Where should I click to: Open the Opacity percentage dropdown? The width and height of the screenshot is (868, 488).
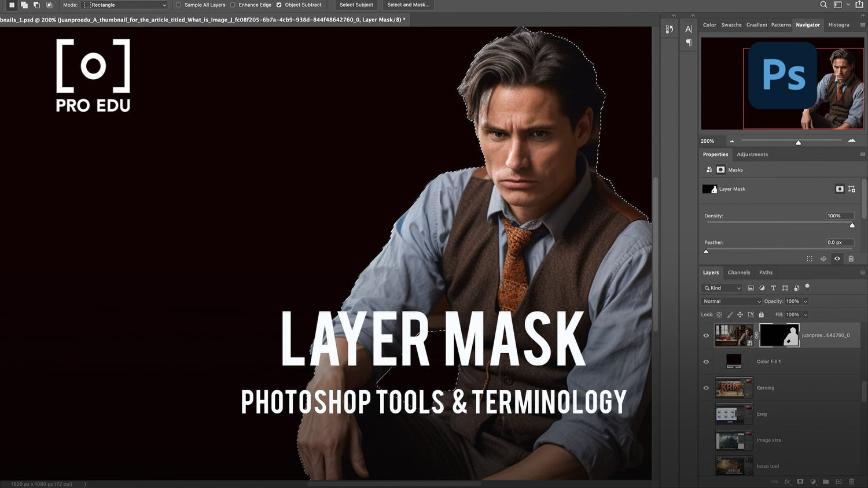[804, 301]
